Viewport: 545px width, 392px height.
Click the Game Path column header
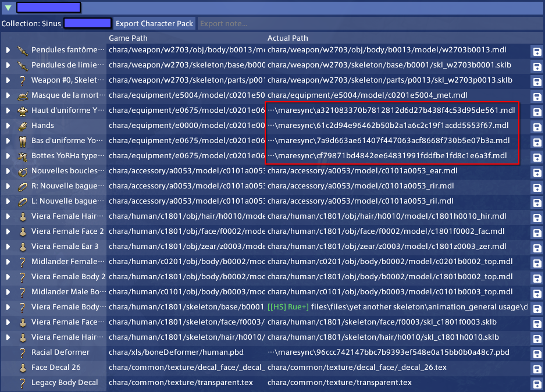tap(128, 38)
